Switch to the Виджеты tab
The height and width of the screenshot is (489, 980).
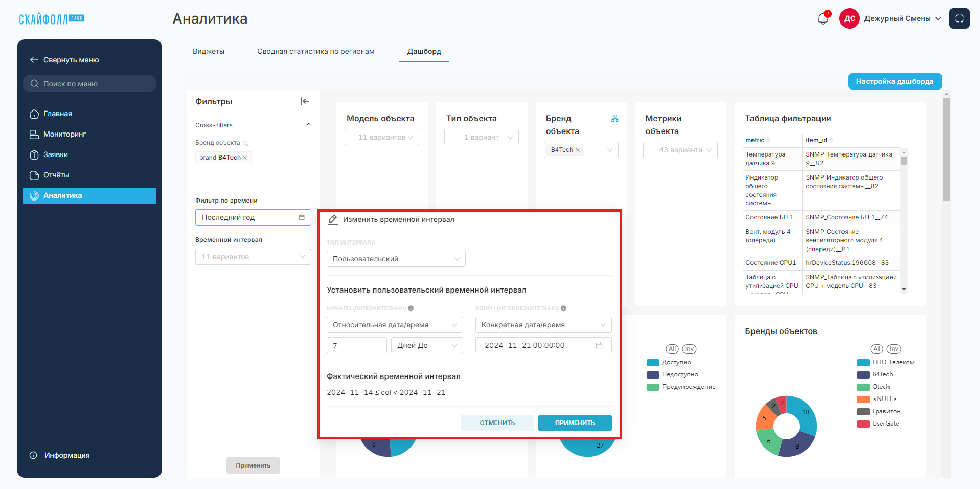point(209,51)
